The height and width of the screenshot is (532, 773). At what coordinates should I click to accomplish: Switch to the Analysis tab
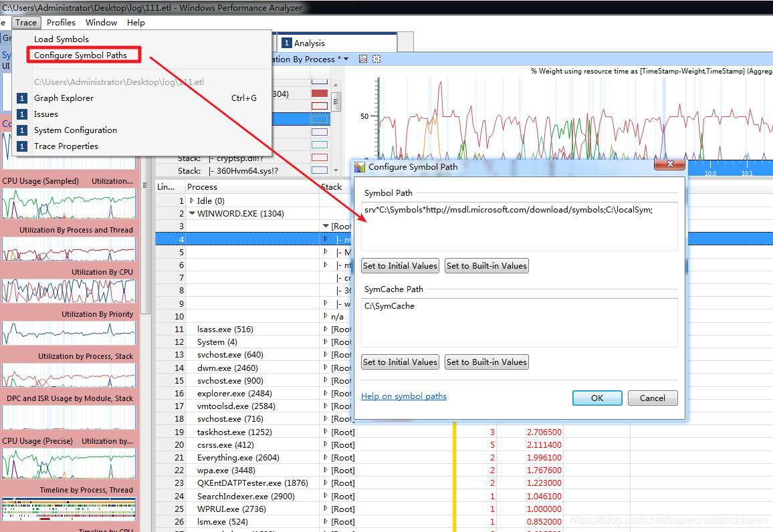337,43
